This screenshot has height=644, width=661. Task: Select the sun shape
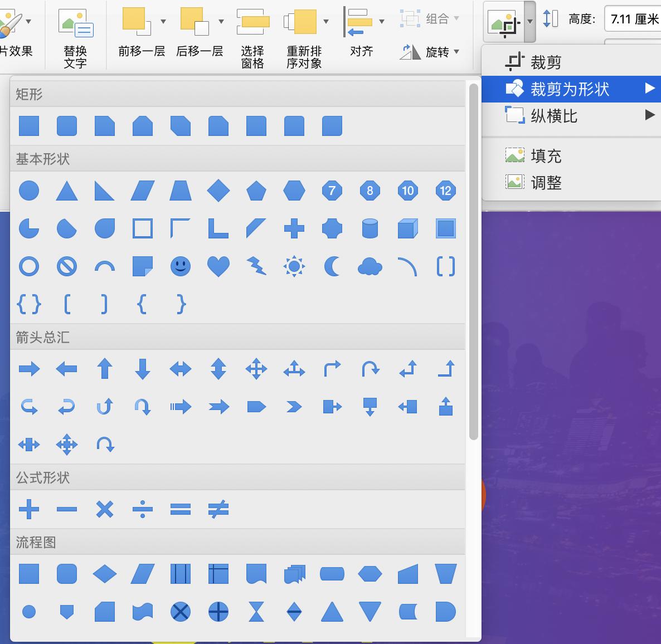click(x=294, y=266)
